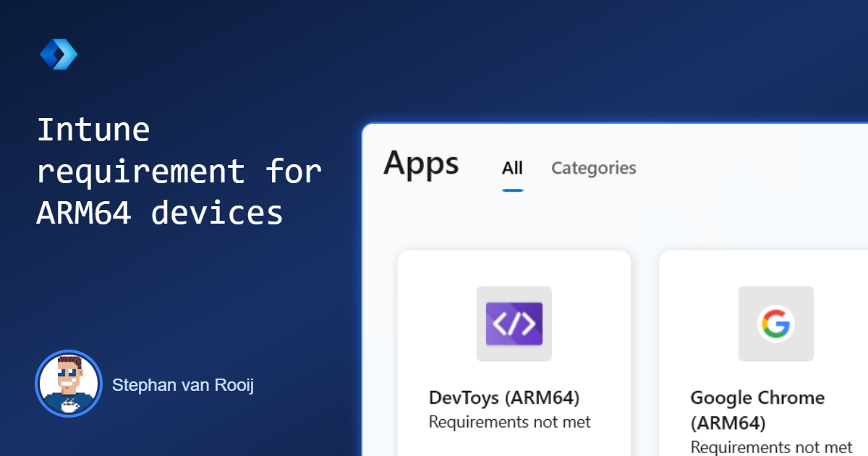Click Stephan van Rooij's pixel avatar
This screenshot has height=456, width=868.
[x=68, y=384]
